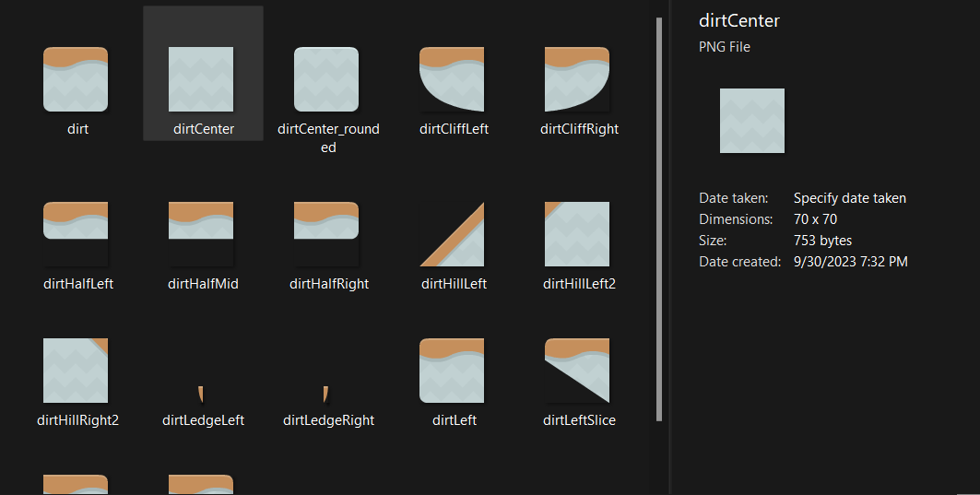Select the dirtHalfRight tile icon
Viewport: 980px width, 495px height.
326,220
